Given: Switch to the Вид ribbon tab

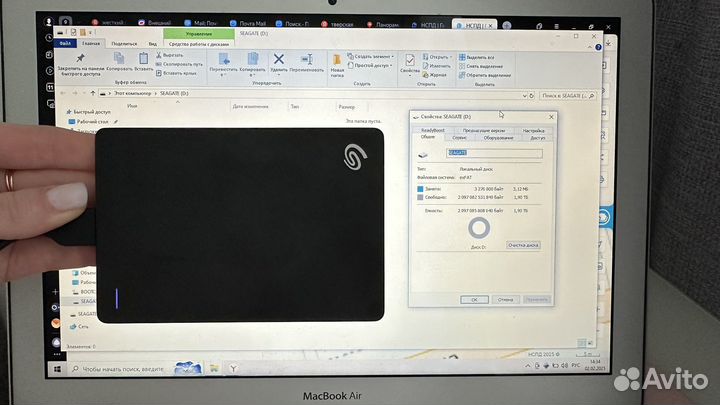Looking at the screenshot, I should click(x=153, y=44).
